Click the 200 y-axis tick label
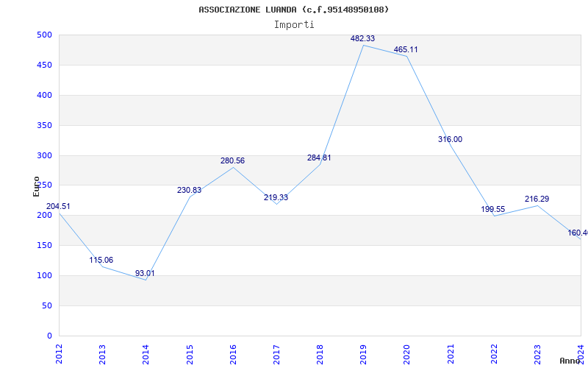Viewport: 588px width, 368px height. [x=44, y=216]
